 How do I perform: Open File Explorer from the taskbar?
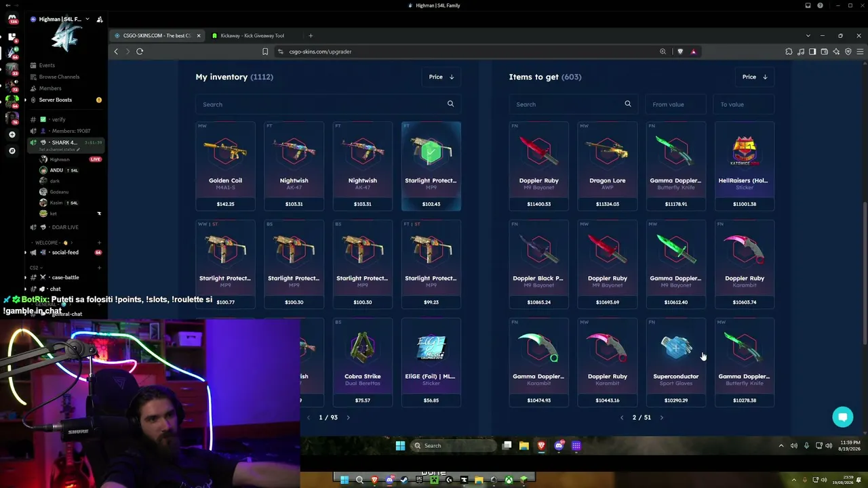[x=524, y=445]
